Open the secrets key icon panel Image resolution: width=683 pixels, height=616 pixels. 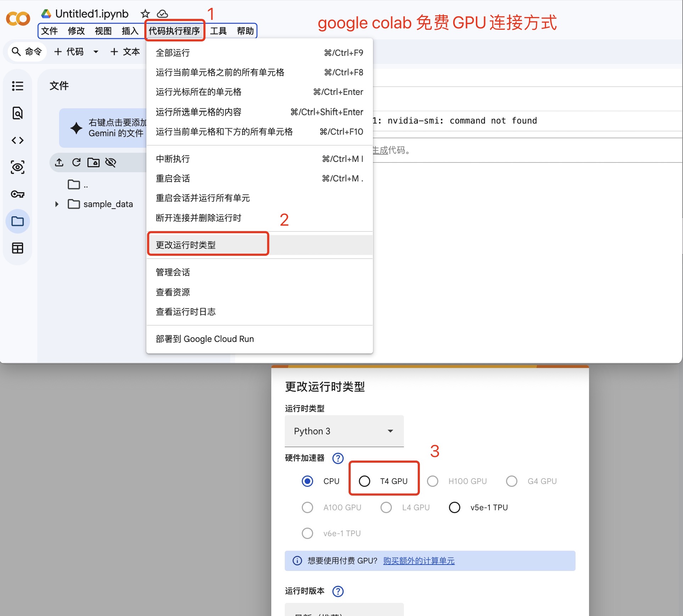coord(17,194)
